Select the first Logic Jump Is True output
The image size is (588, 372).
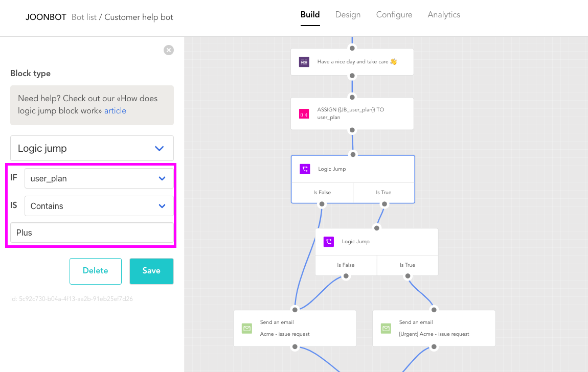383,193
